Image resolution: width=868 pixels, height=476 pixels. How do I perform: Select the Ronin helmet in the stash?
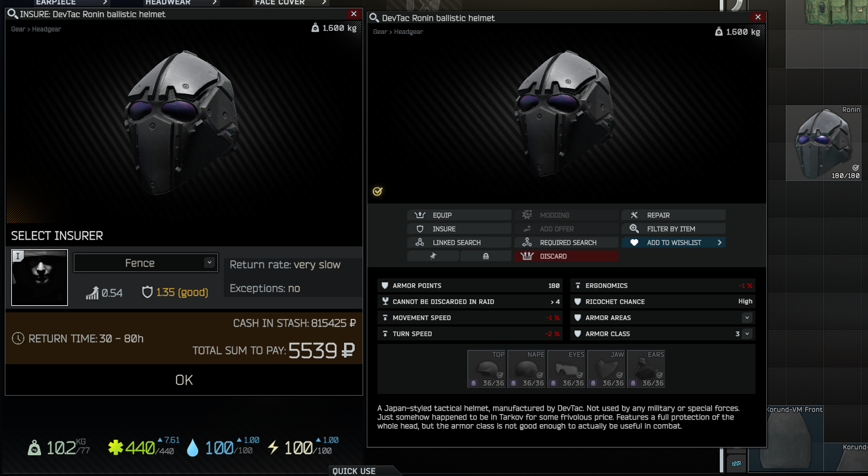(828, 143)
